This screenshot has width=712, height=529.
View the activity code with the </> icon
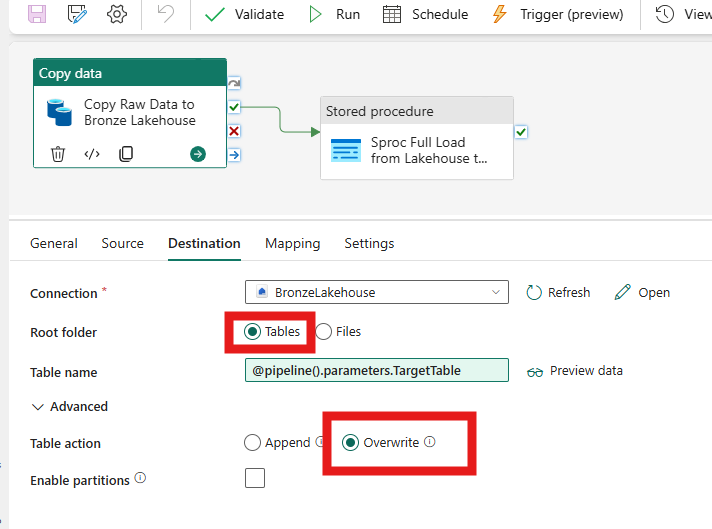coord(92,154)
